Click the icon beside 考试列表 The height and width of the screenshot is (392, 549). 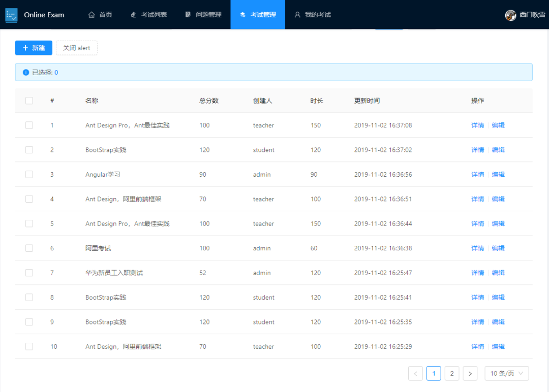click(133, 15)
